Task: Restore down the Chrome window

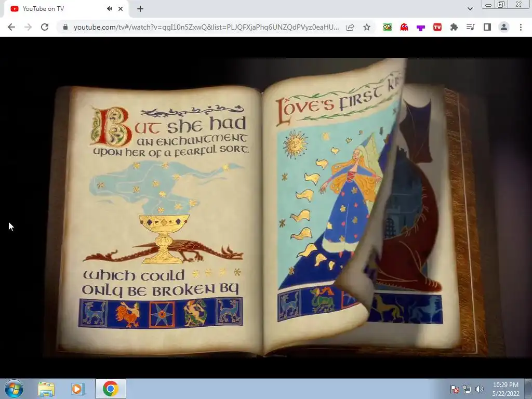Action: [501, 4]
